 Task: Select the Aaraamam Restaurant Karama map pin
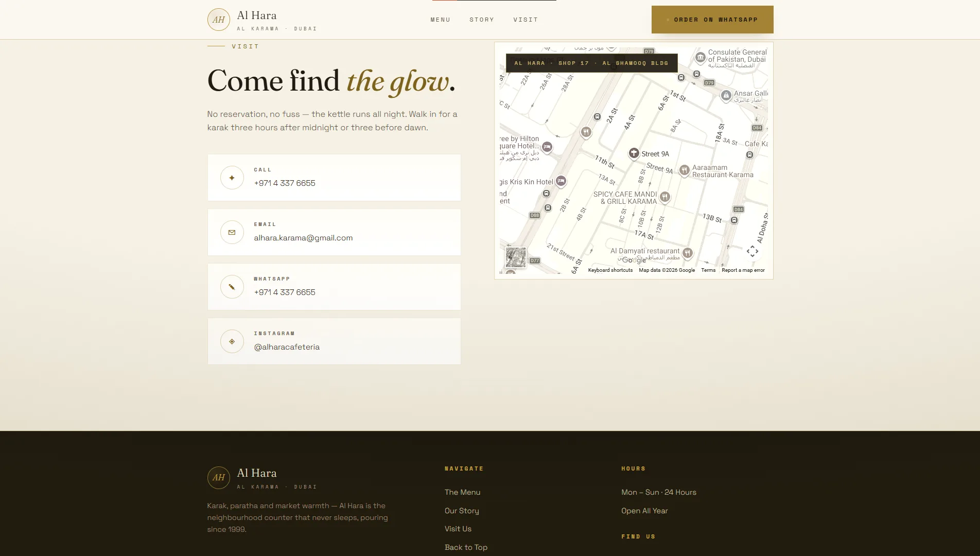[x=684, y=170]
